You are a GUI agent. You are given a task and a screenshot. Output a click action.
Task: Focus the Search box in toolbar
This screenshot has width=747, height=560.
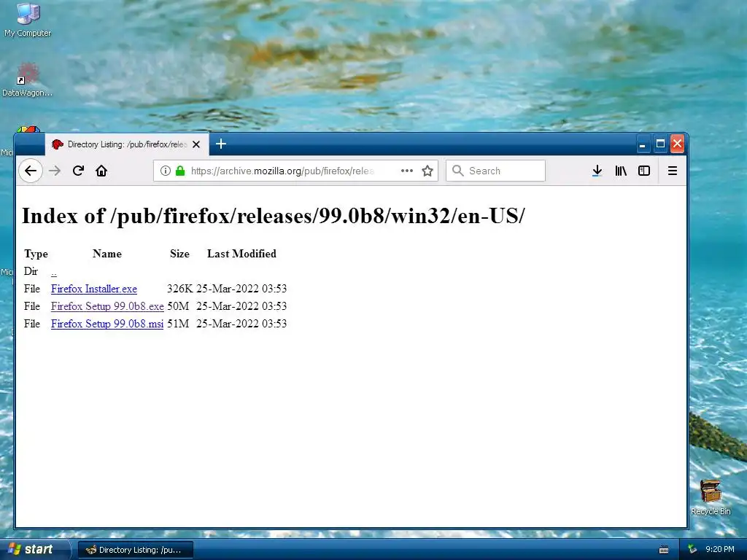click(495, 171)
